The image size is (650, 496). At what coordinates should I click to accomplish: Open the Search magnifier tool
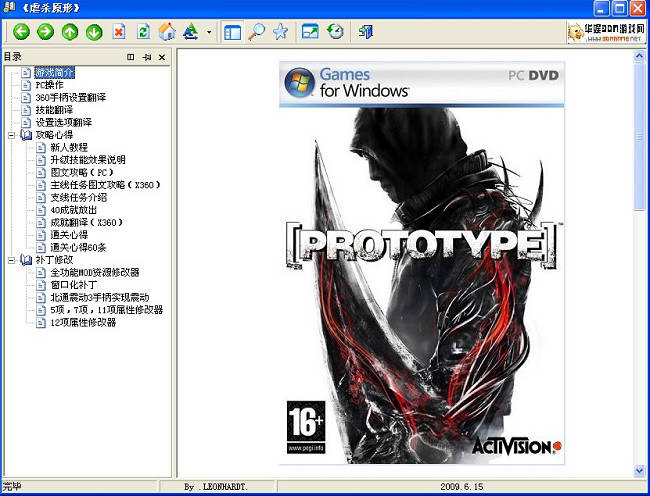point(257,32)
